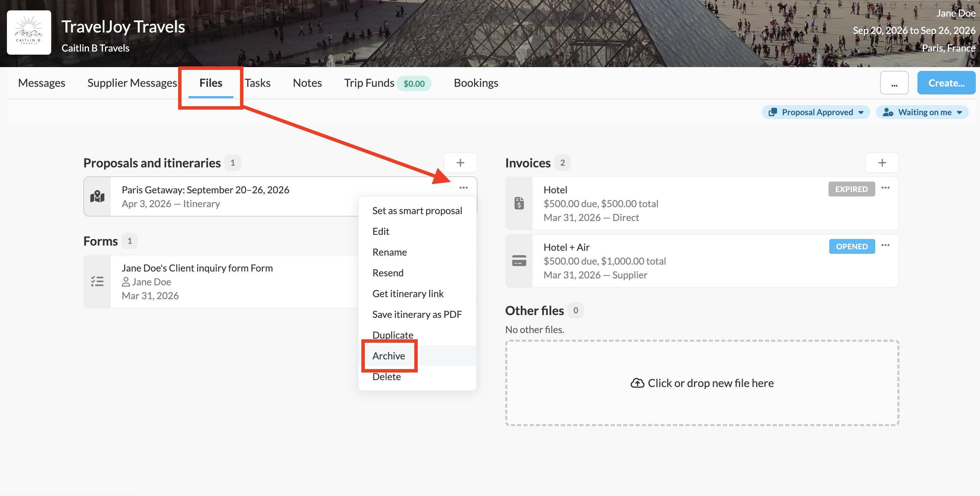Open Jane Doe's Client inquiry form
Screen dimensions: 980x496
(x=197, y=268)
